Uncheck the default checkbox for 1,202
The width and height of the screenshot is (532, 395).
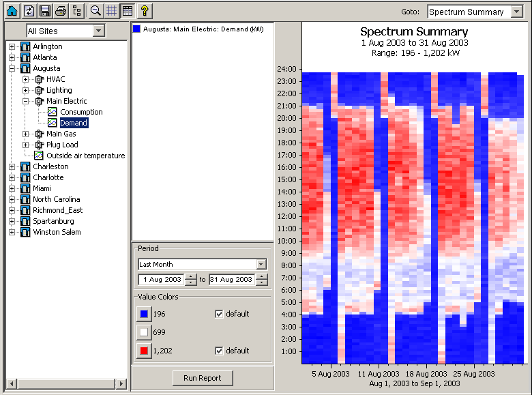coord(219,351)
